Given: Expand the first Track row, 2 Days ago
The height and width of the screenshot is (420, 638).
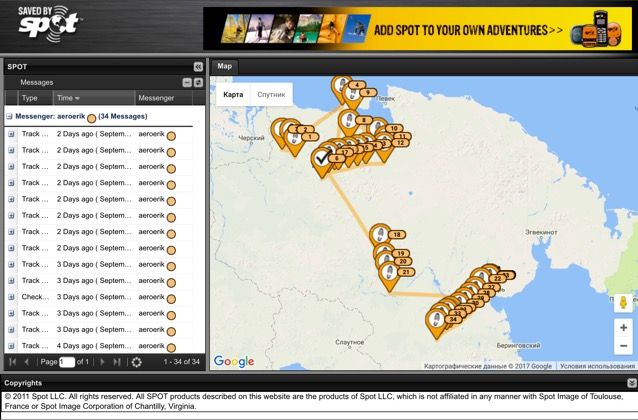Looking at the screenshot, I should click(11, 134).
